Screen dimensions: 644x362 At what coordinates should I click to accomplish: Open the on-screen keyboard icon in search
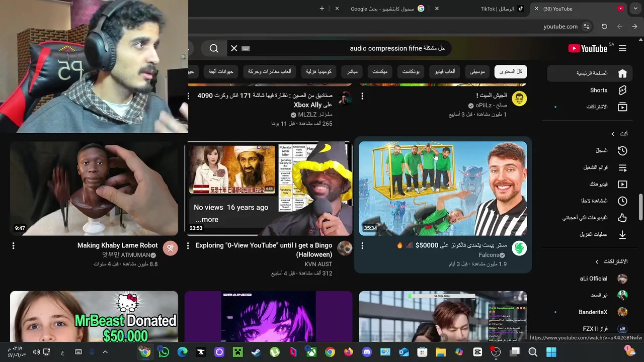pos(246,48)
